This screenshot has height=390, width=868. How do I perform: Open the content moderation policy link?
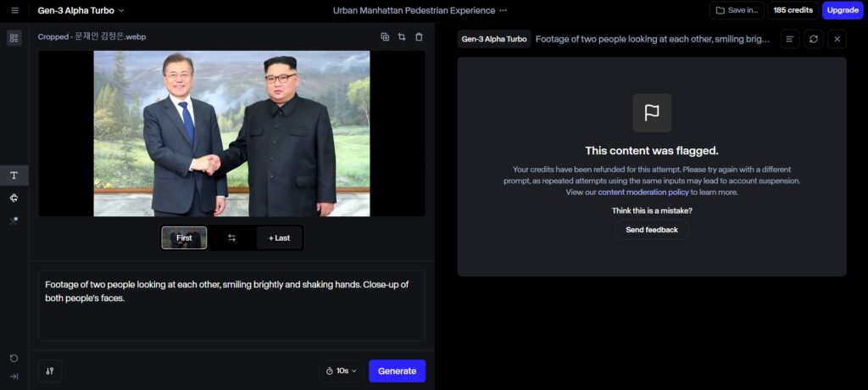643,192
